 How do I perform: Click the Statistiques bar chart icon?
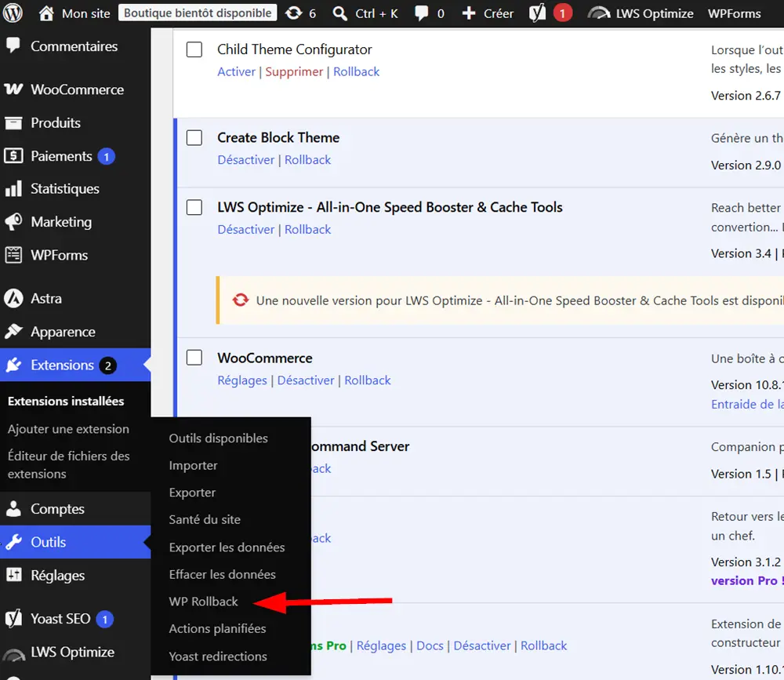pos(13,189)
